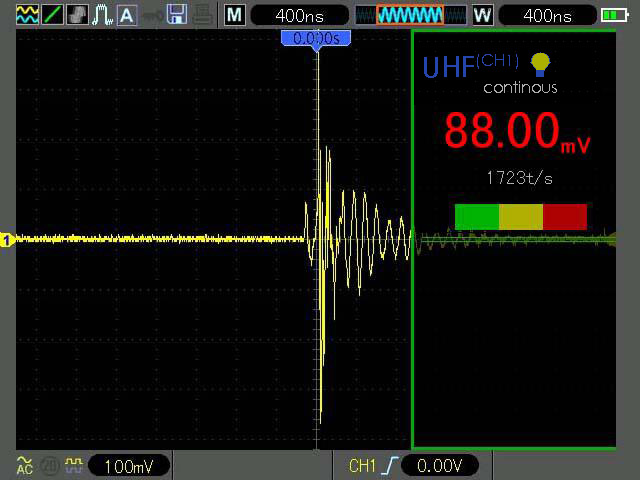Click the AC coupling icon
Viewport: 640px width, 480px height.
(x=24, y=466)
